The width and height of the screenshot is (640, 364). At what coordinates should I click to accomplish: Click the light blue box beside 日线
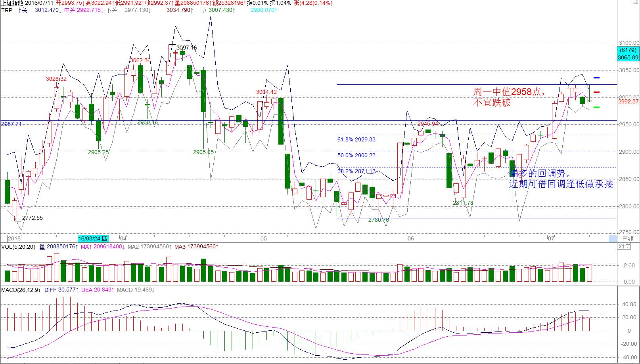tap(613, 239)
